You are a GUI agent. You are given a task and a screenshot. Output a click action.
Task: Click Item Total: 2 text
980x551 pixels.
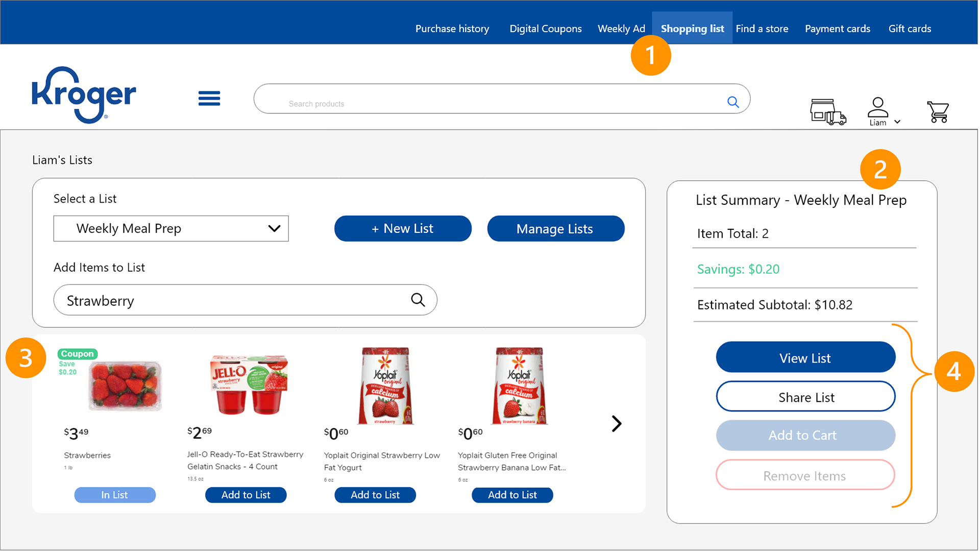pos(732,233)
